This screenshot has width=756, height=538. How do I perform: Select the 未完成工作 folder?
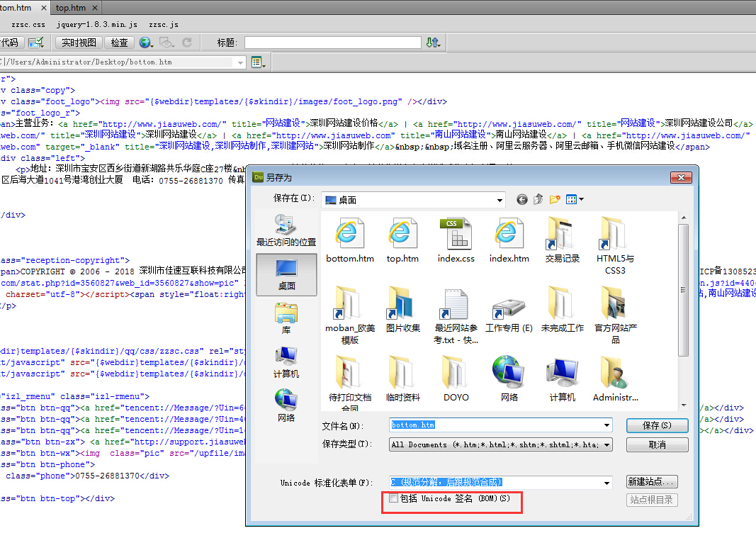562,309
